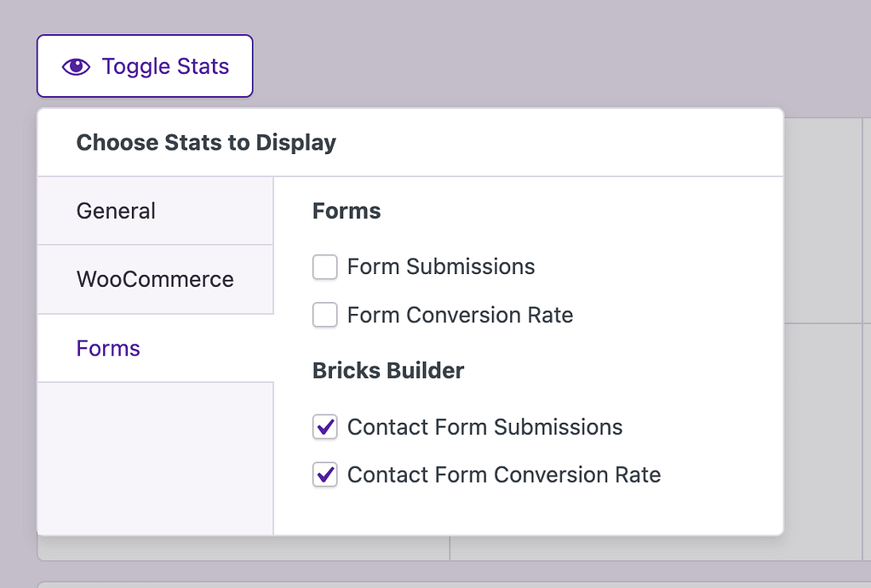Click the Choose Stats to Display header
Viewport: 871px width, 588px height.
pyautogui.click(x=206, y=142)
